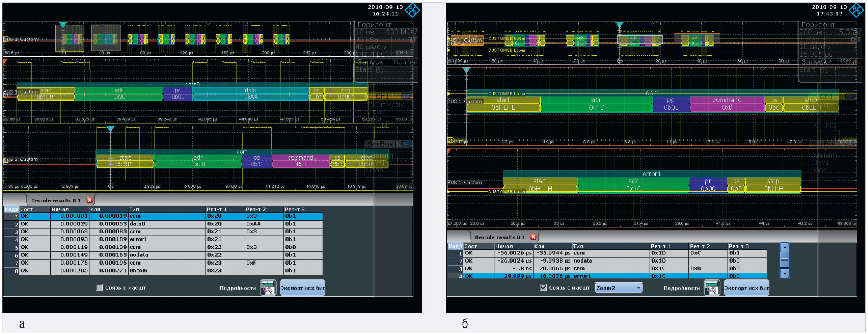Switch to Decode results B 1 tab, screen a
This screenshot has width=868, height=334.
[x=56, y=200]
